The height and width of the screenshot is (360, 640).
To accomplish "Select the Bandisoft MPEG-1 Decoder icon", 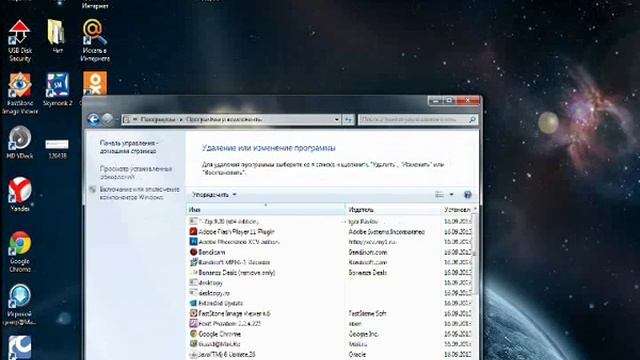I will click(193, 262).
